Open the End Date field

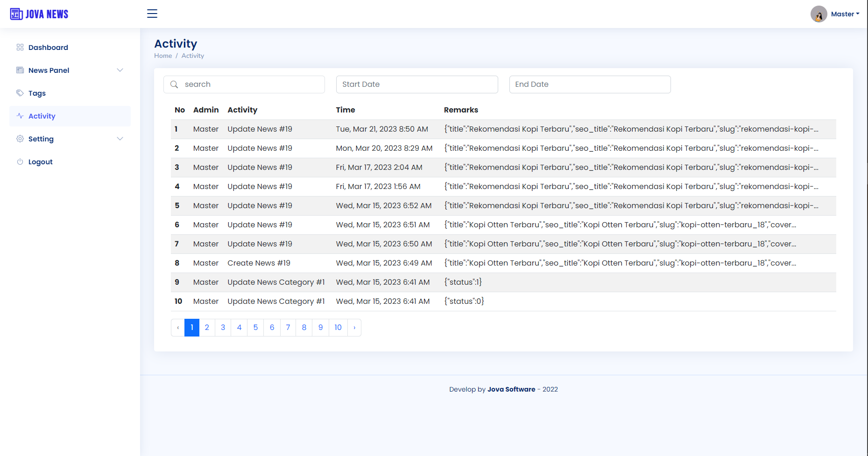coord(589,84)
